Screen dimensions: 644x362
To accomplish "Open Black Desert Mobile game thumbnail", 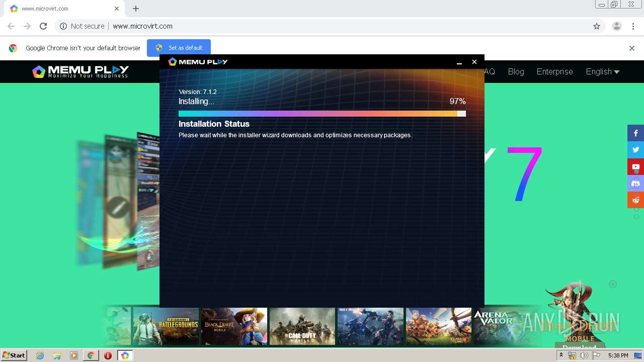I will (x=234, y=326).
